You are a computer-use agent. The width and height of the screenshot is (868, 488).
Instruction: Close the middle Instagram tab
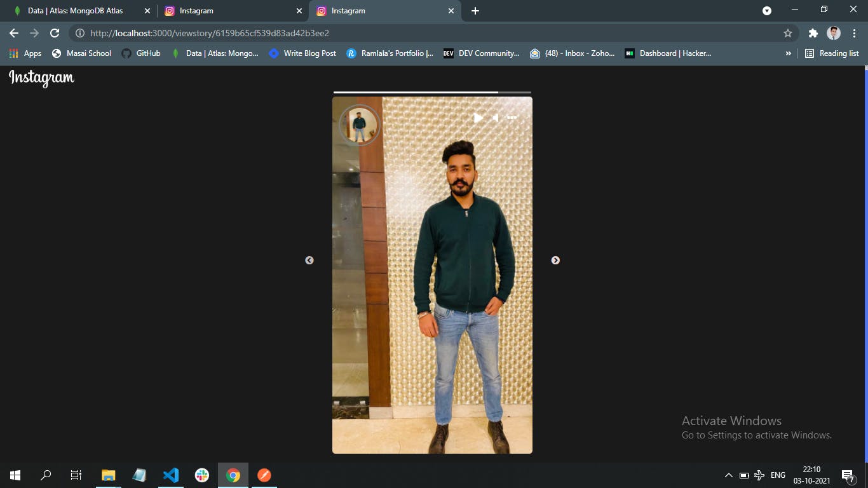(x=299, y=11)
